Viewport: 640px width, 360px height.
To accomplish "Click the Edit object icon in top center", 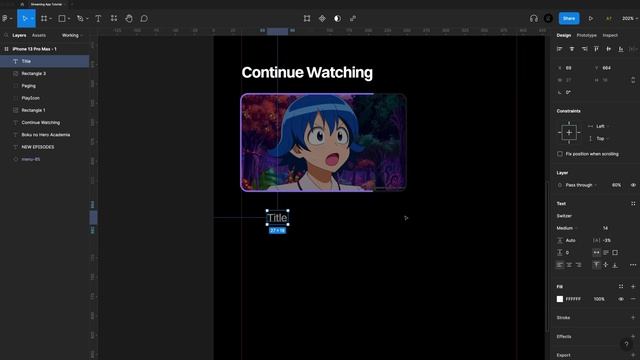I will (x=307, y=18).
